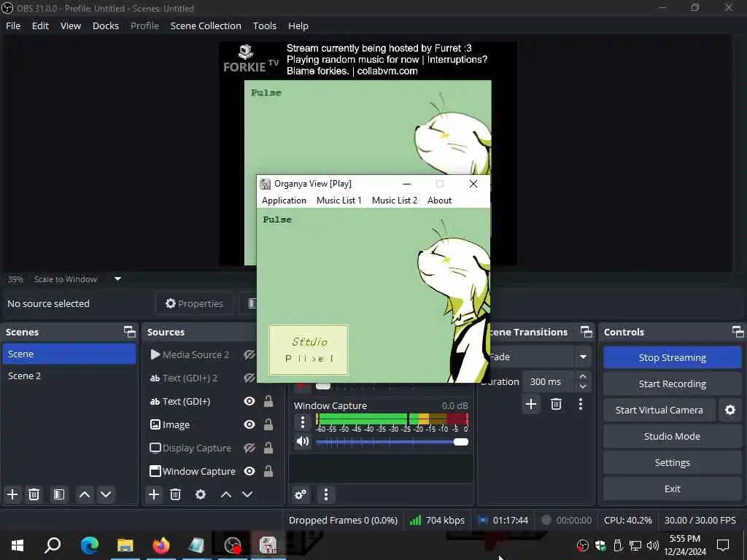Image resolution: width=747 pixels, height=560 pixels.
Task: Open transition properties three-dot menu
Action: 580,404
